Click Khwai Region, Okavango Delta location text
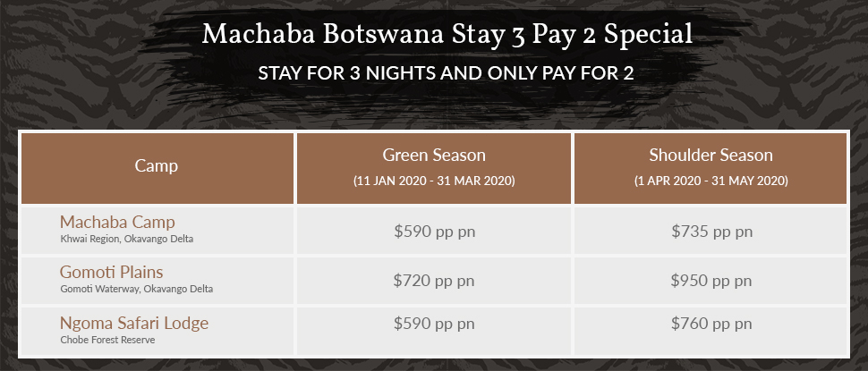This screenshot has height=371, width=868. coord(126,239)
